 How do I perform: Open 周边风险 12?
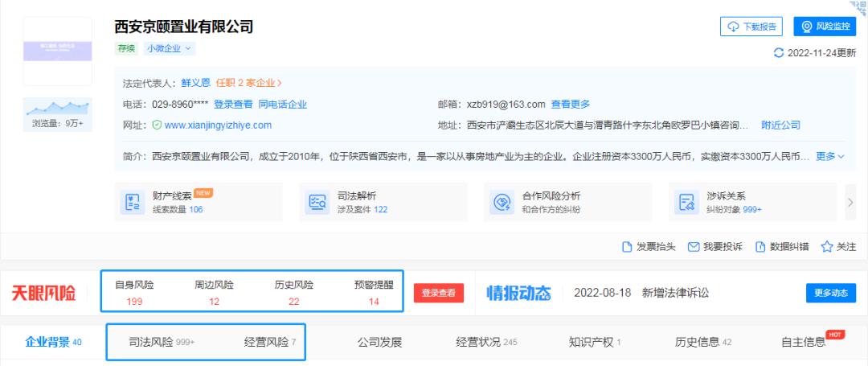215,293
